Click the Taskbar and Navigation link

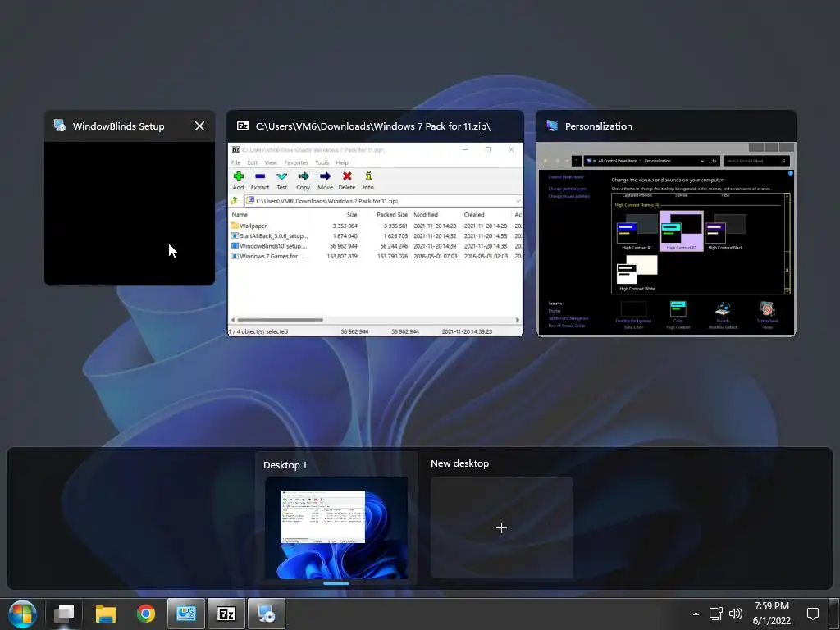(568, 318)
